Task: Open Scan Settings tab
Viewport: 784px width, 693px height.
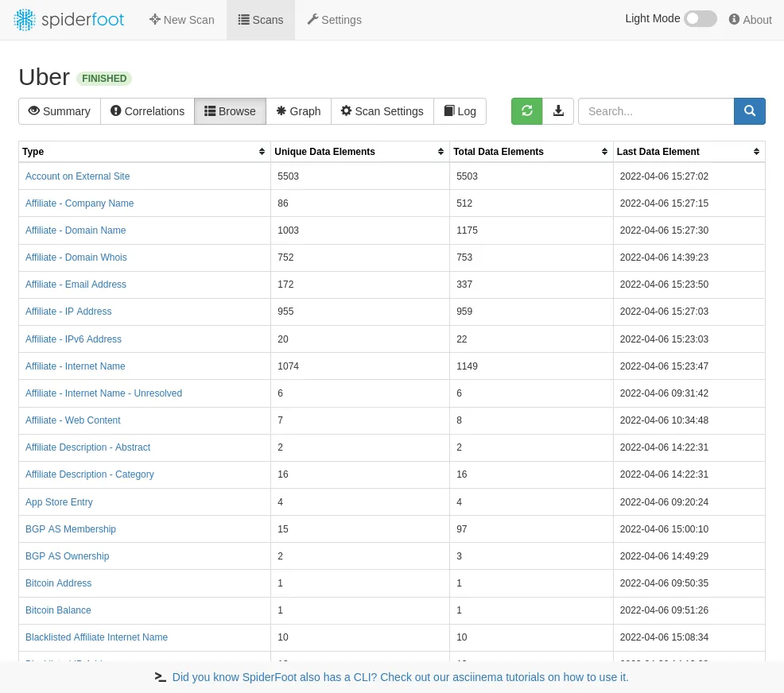Action: [382, 111]
